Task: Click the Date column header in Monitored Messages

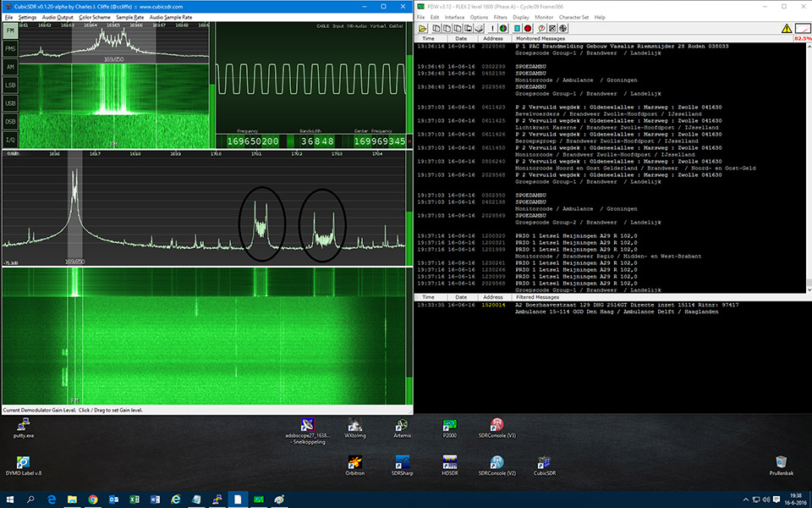Action: coord(461,38)
